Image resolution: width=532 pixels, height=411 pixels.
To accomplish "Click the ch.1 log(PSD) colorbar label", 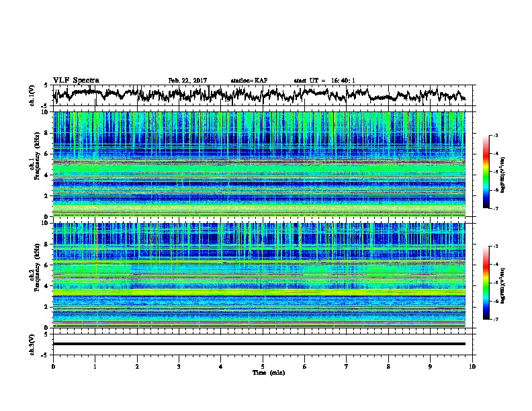I will click(502, 175).
